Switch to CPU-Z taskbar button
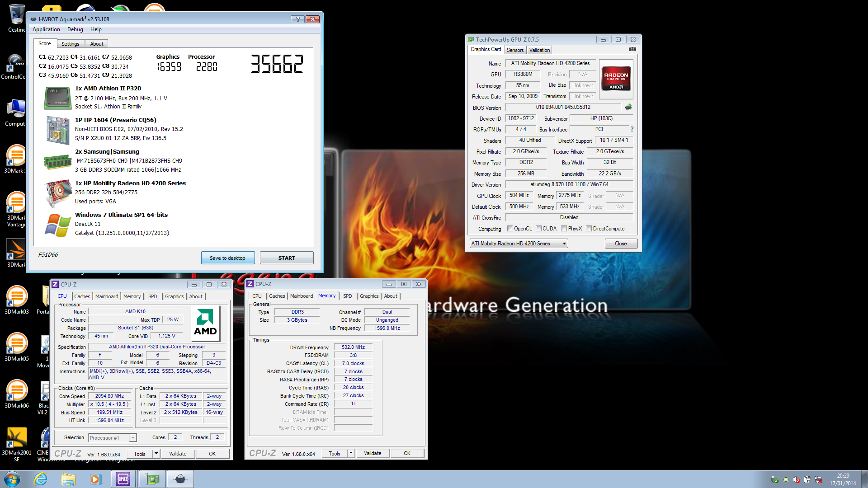The height and width of the screenshot is (488, 868). tap(123, 479)
